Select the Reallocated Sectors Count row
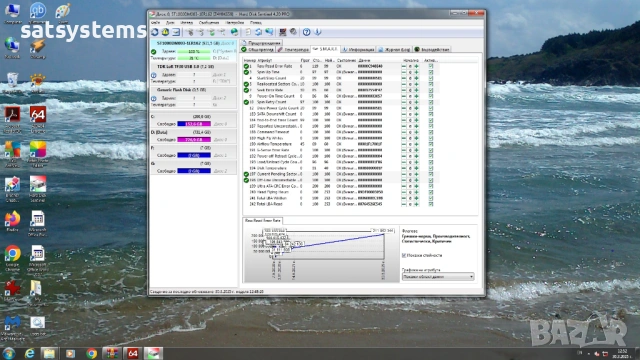 point(340,84)
